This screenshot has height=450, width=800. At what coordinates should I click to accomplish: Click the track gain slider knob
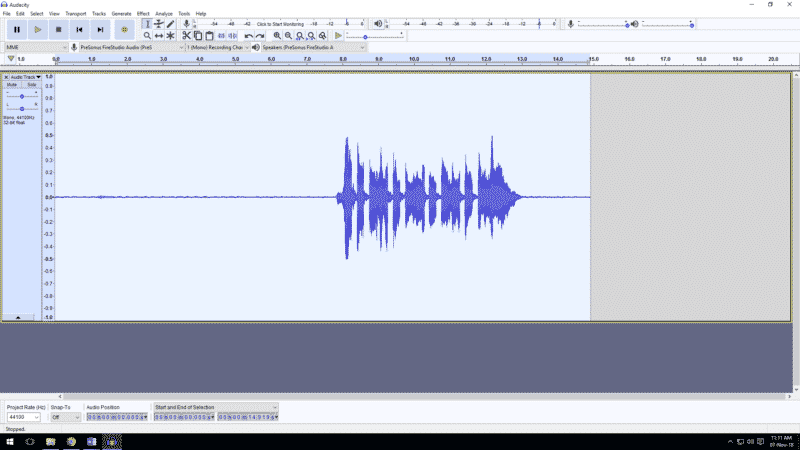coord(22,96)
